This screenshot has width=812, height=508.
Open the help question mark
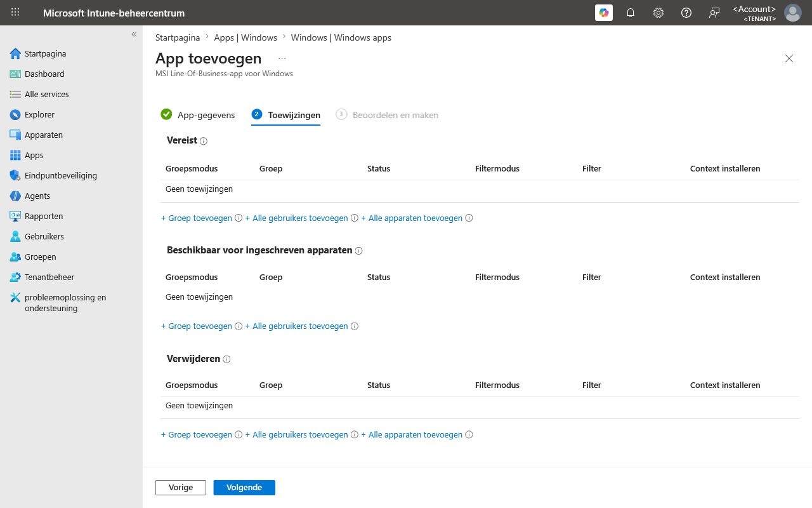[x=686, y=13]
